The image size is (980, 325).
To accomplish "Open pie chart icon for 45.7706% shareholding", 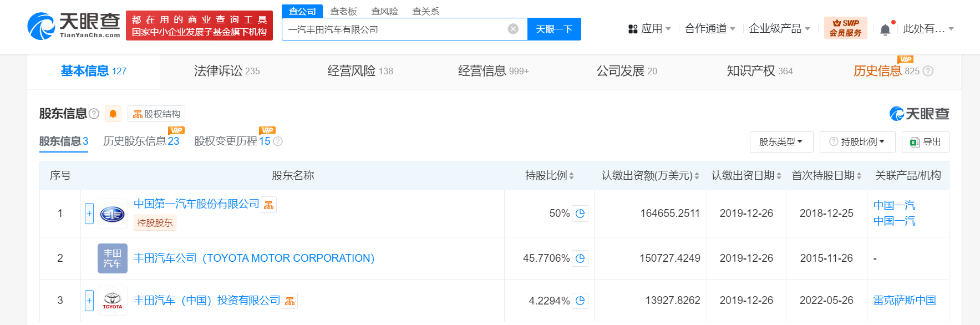I will click(580, 258).
